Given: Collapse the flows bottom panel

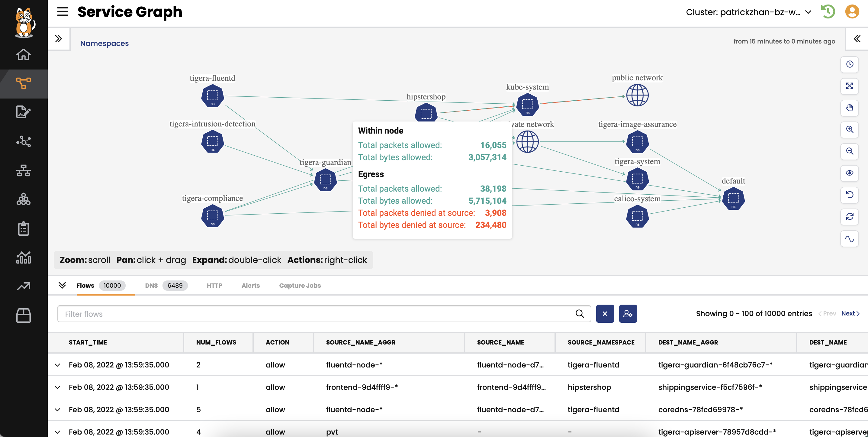Looking at the screenshot, I should [x=62, y=285].
